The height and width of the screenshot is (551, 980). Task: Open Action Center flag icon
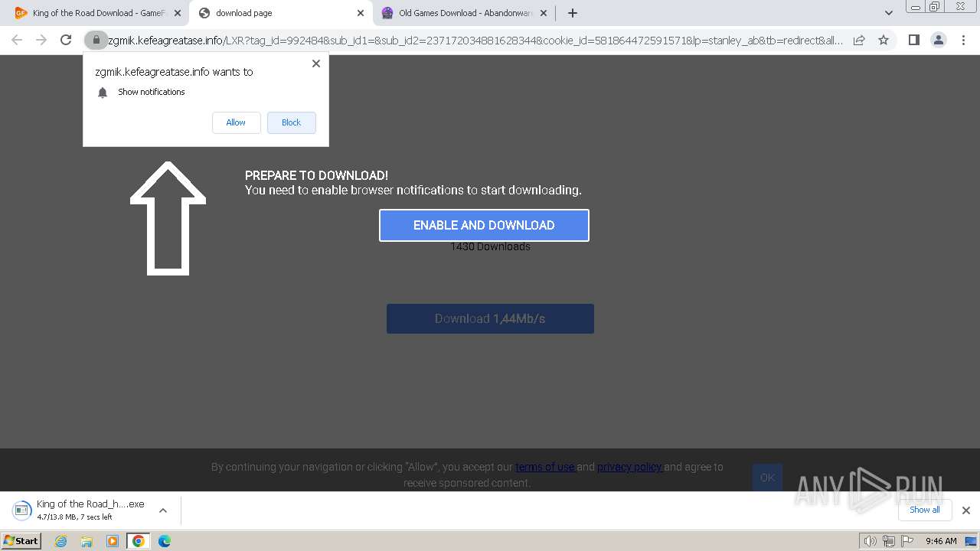(x=907, y=541)
